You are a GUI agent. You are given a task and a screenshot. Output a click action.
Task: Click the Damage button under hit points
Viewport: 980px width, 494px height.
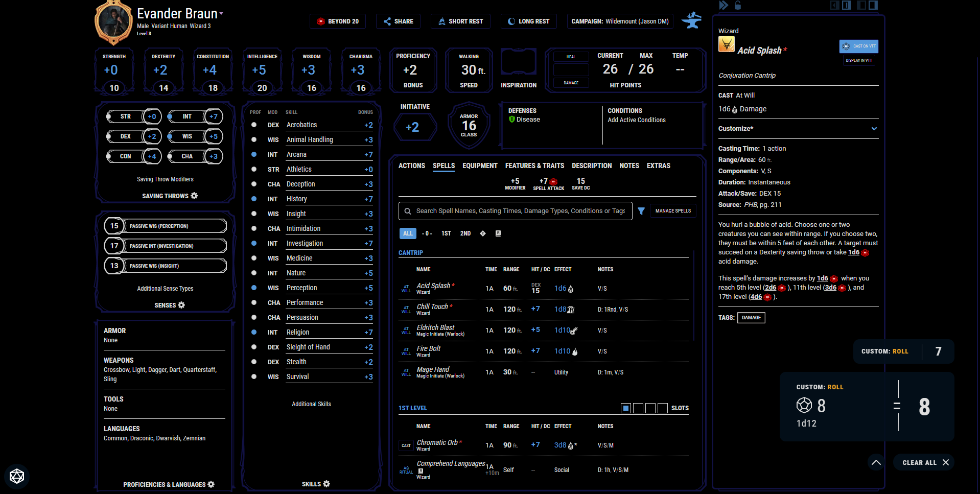(x=571, y=83)
